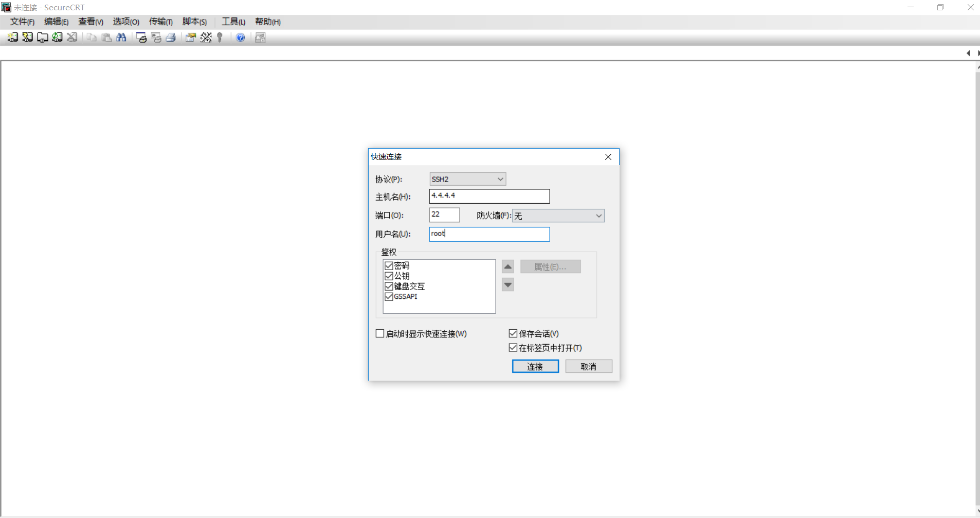The width and height of the screenshot is (980, 518).
Task: Uncheck the 保存会话 checkbox
Action: coord(513,333)
